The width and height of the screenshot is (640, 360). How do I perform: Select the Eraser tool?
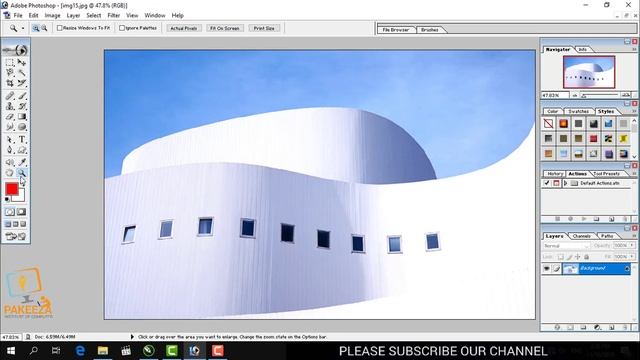coord(10,117)
